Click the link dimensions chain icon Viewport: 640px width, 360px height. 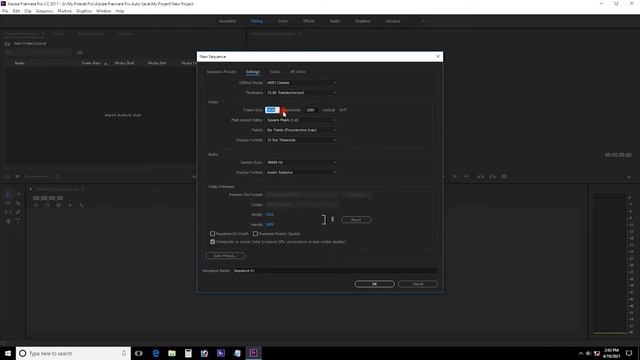click(333, 220)
